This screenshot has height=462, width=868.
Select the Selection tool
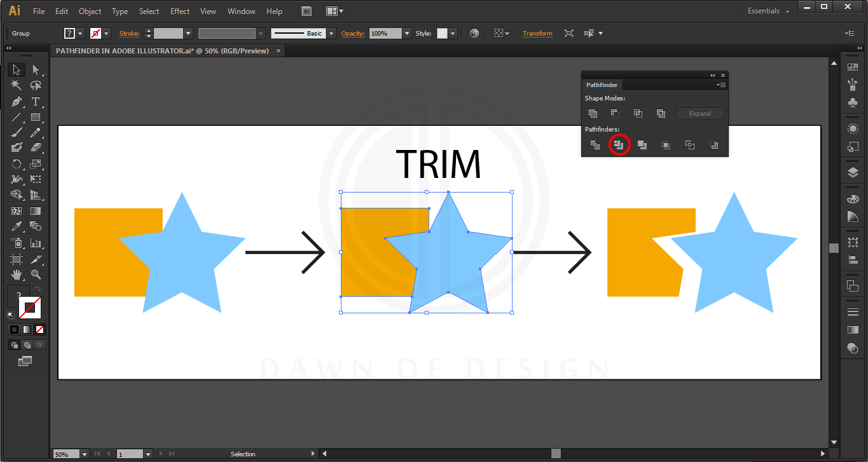click(16, 69)
